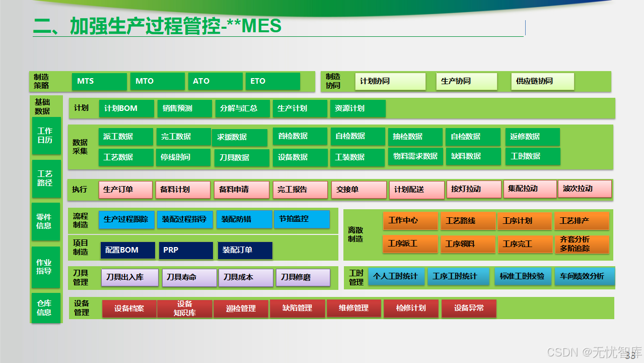The image size is (644, 363).
Task: Select the 刀具数据 box
Action: click(x=242, y=158)
